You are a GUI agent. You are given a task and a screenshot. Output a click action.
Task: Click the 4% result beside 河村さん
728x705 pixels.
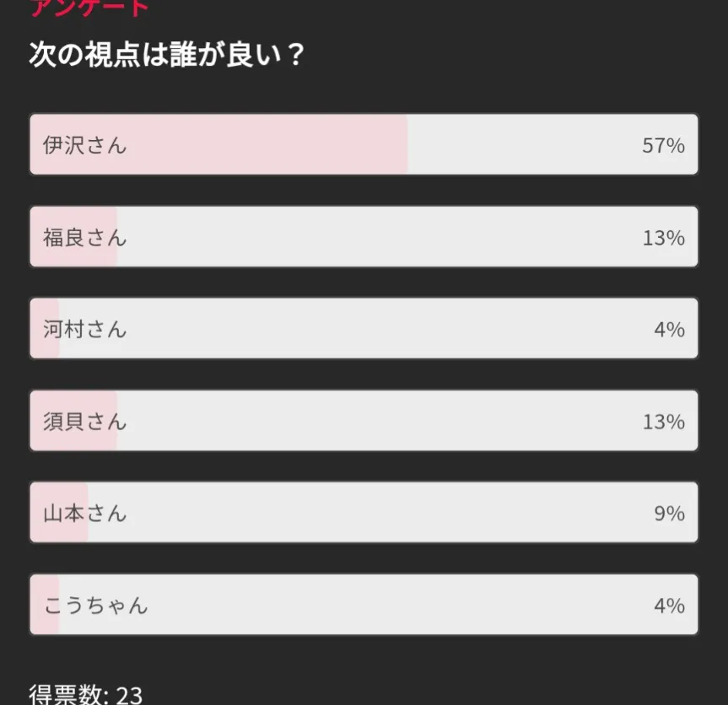[x=669, y=329]
